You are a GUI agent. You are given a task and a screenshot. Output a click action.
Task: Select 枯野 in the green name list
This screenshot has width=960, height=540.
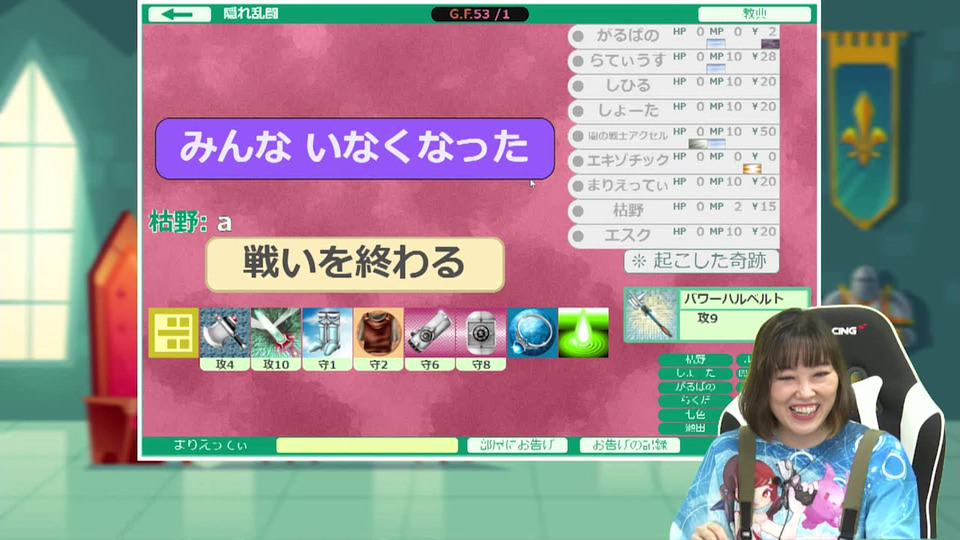pos(696,359)
